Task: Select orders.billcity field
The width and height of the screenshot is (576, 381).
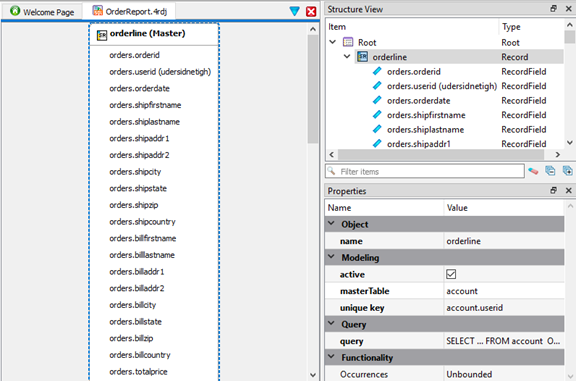Action: pyautogui.click(x=133, y=305)
